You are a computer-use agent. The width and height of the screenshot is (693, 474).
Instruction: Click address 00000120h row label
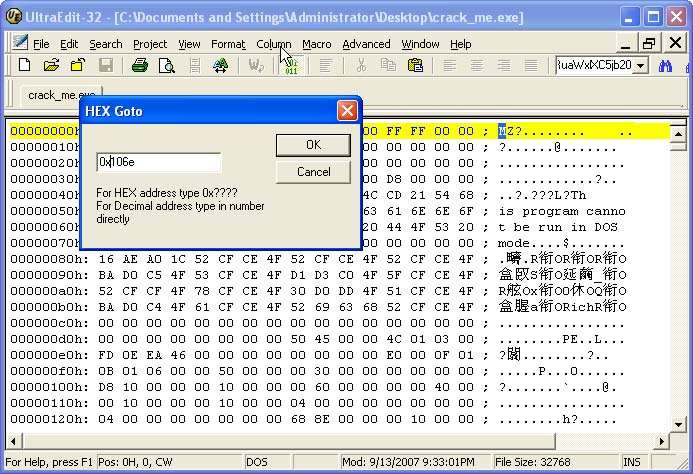pyautogui.click(x=50, y=419)
